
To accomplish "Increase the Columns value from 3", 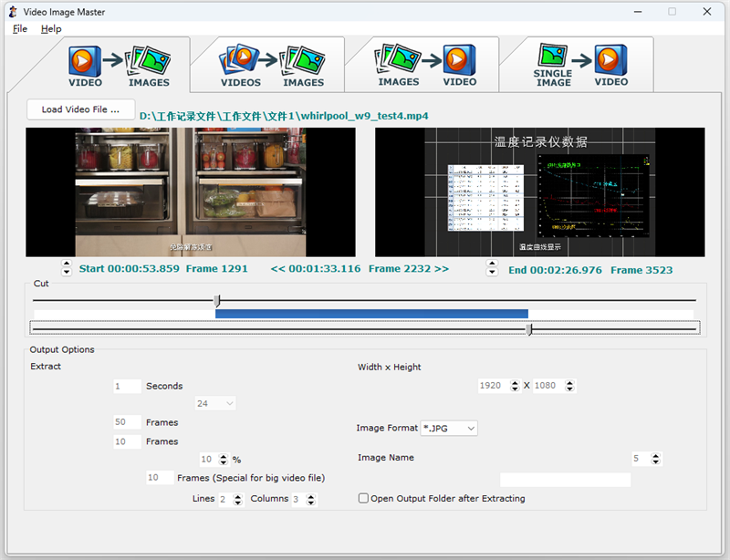I will 310,495.
